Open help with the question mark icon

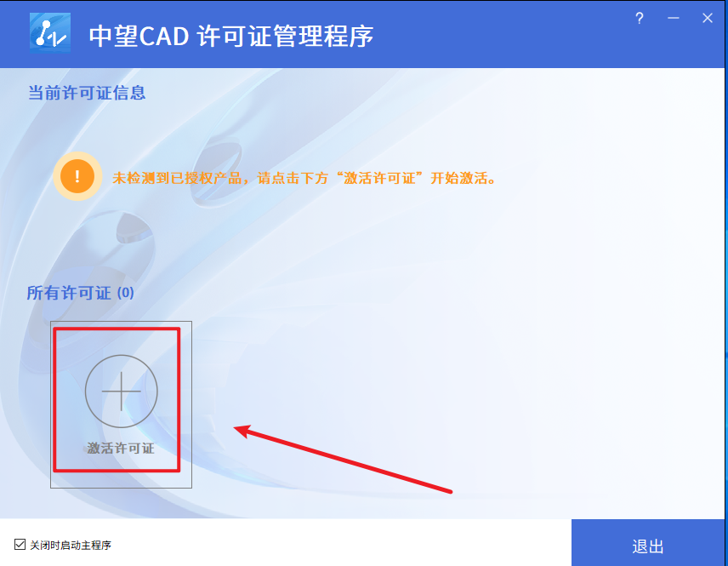click(640, 19)
